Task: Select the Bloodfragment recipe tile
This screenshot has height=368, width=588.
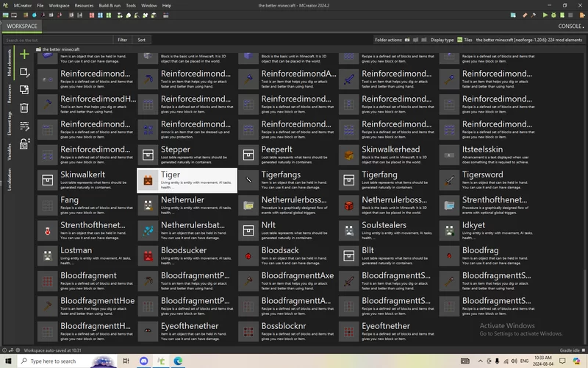Action: (x=86, y=281)
